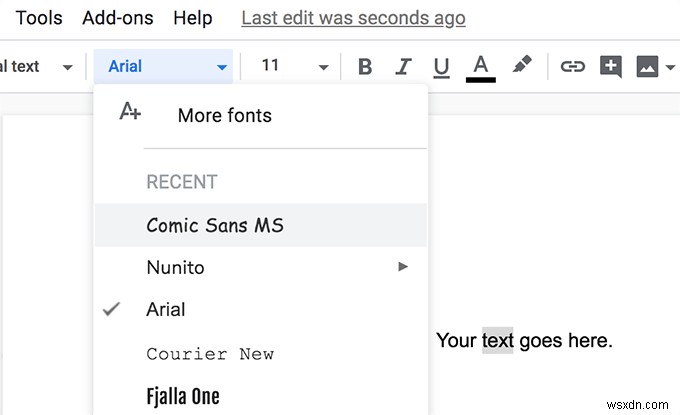Screen dimensions: 680x415
Task: Click the insert link icon
Action: point(572,67)
